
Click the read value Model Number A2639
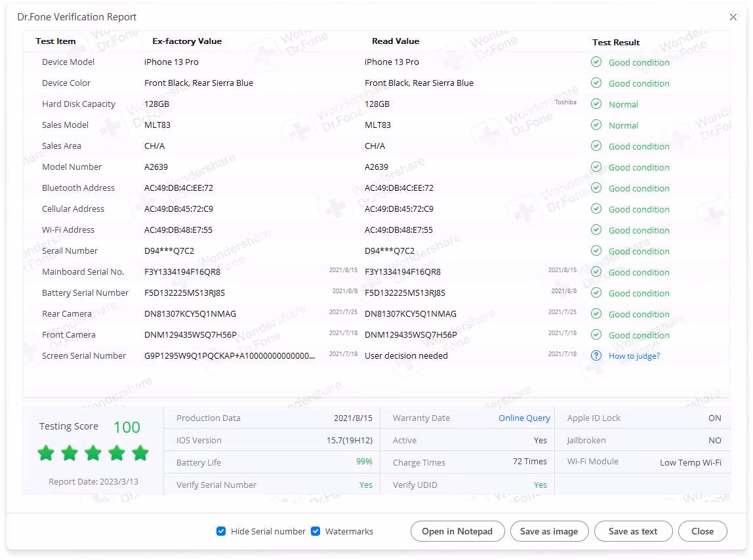pyautogui.click(x=376, y=167)
